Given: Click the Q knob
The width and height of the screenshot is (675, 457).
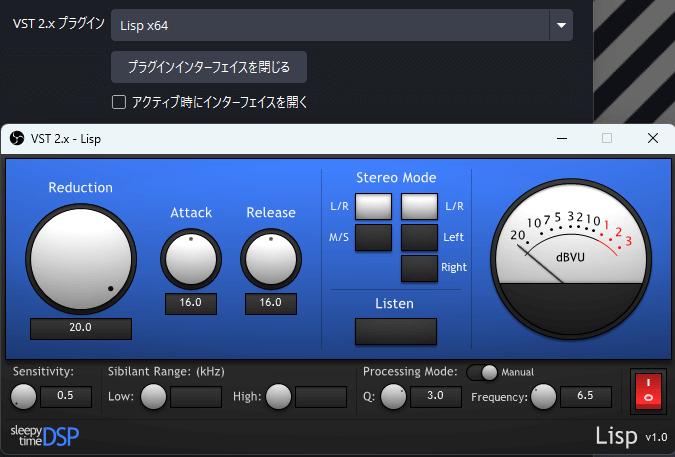Looking at the screenshot, I should (x=394, y=397).
